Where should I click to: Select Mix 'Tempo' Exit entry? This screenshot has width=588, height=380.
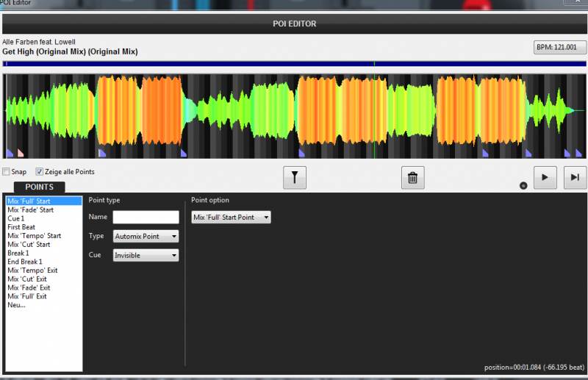[44, 270]
